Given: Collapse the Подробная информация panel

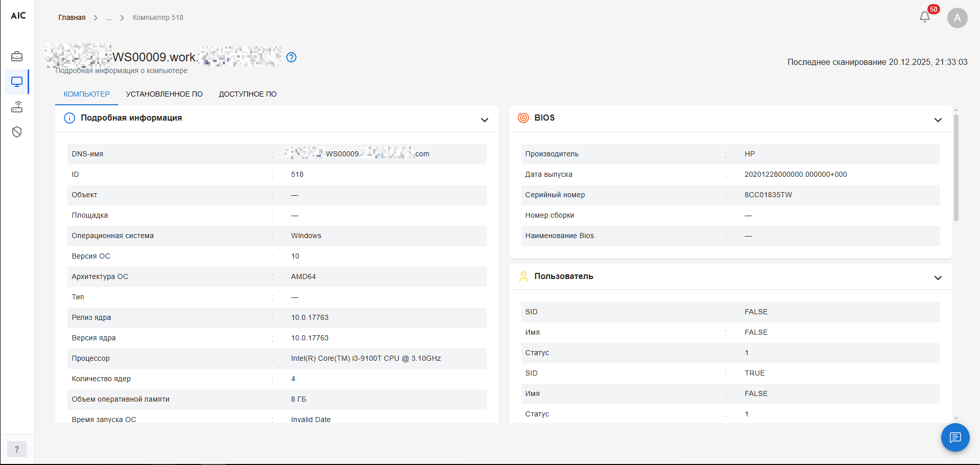Looking at the screenshot, I should pos(484,120).
